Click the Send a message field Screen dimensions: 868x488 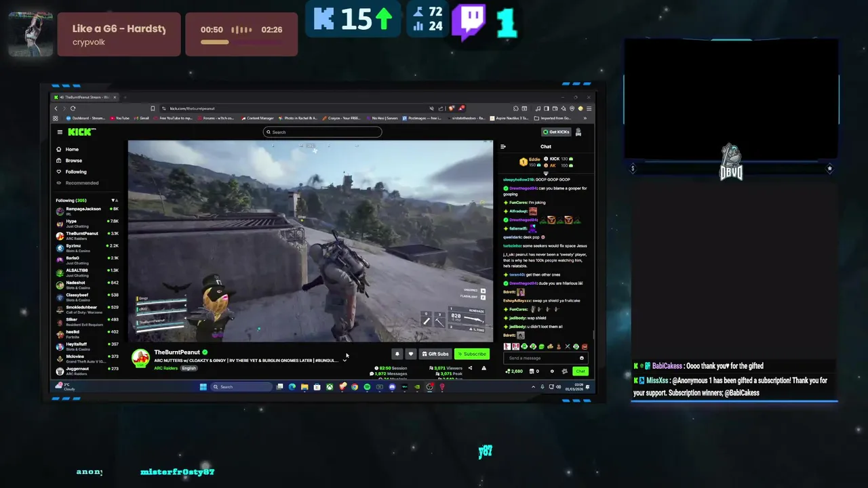[546, 358]
